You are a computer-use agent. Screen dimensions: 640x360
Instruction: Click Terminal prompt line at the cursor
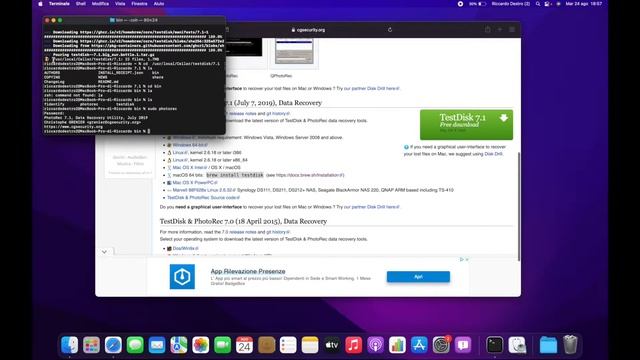coord(97,131)
